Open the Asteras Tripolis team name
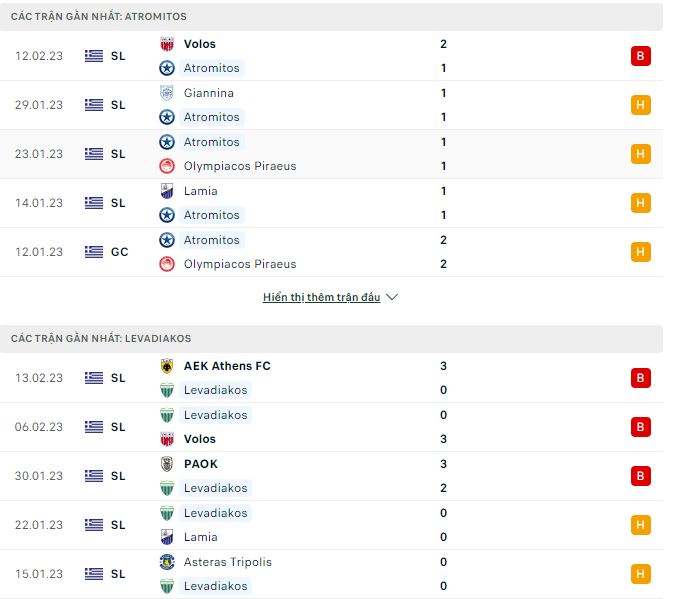Image resolution: width=675 pixels, height=599 pixels. (227, 562)
